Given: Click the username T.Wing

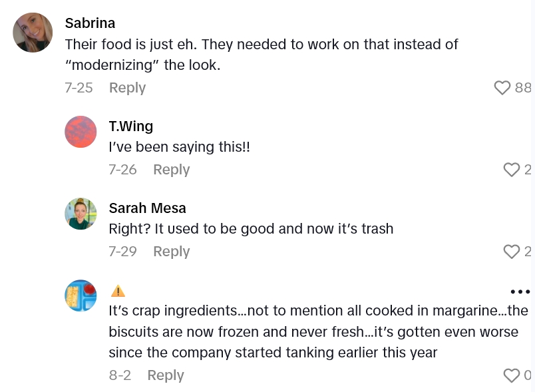Looking at the screenshot, I should (130, 126).
